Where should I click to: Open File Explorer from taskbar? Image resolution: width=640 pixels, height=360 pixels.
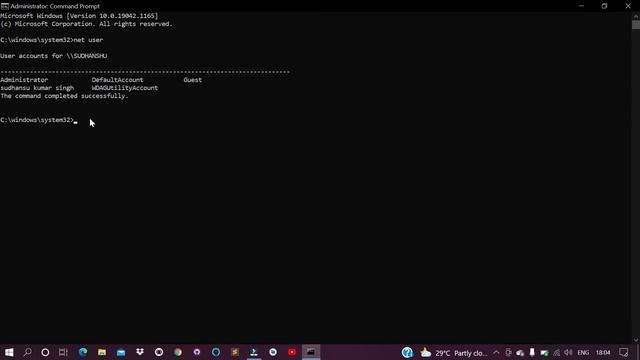click(102, 352)
